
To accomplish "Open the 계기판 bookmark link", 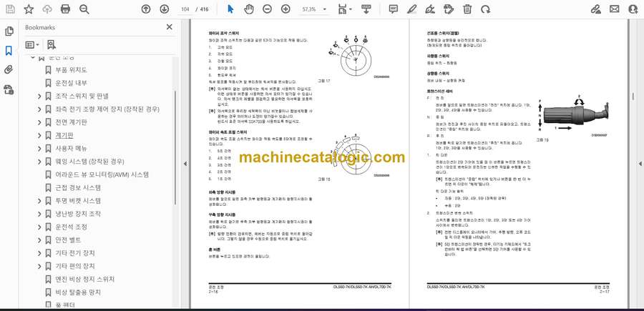I will tap(64, 135).
